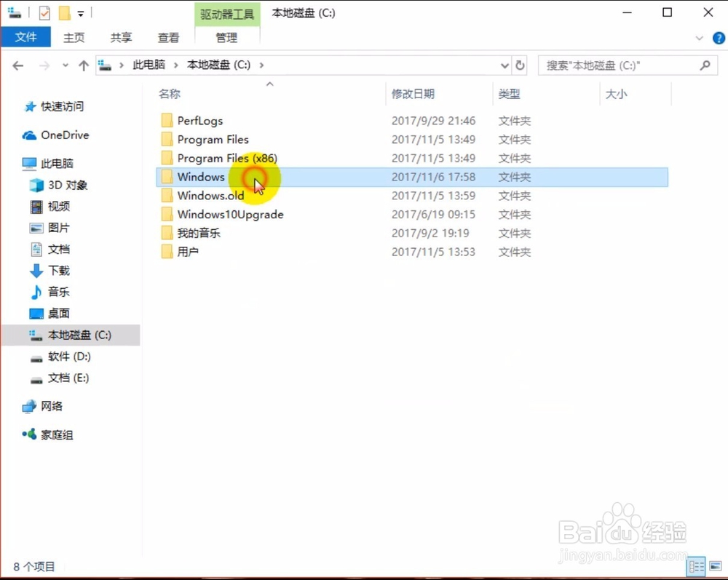Viewport: 728px width, 580px height.
Task: Select the 我的音乐 folder
Action: (x=198, y=233)
